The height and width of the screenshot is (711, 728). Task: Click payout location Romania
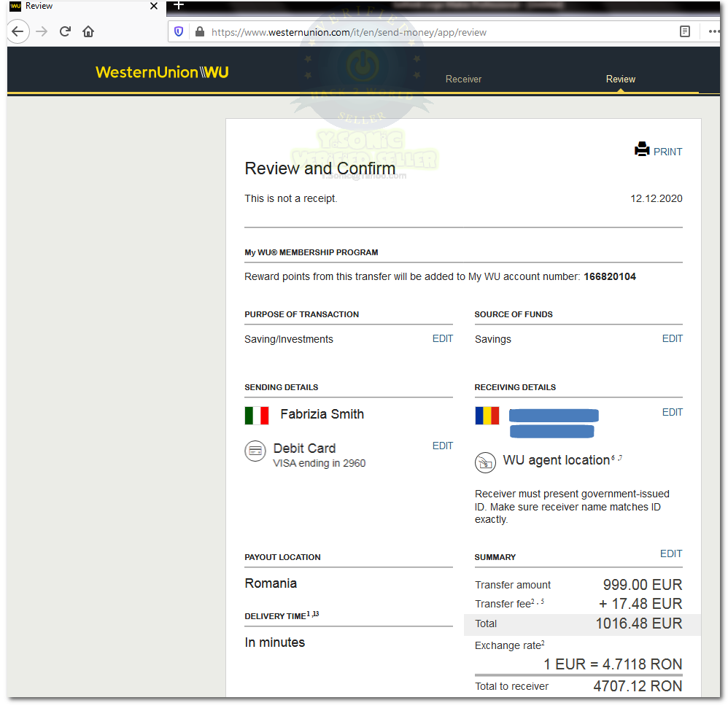[271, 583]
